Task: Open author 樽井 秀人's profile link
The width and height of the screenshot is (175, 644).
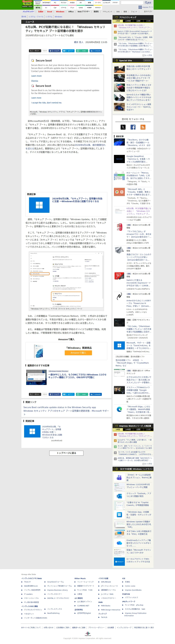Action: pos(79,42)
